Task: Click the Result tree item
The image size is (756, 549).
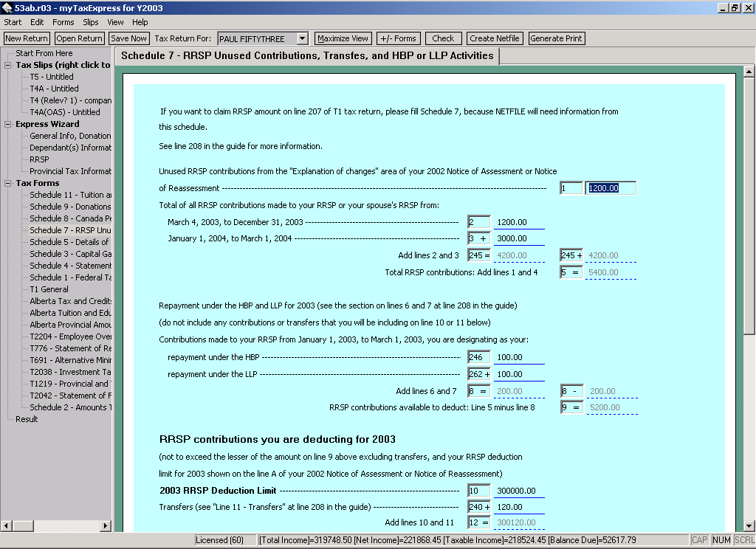Action: pos(27,419)
